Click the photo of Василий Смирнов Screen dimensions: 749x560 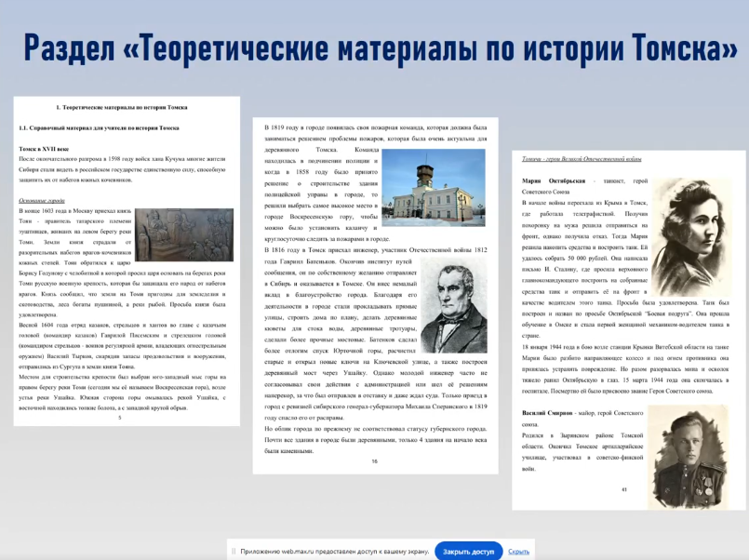688,457
